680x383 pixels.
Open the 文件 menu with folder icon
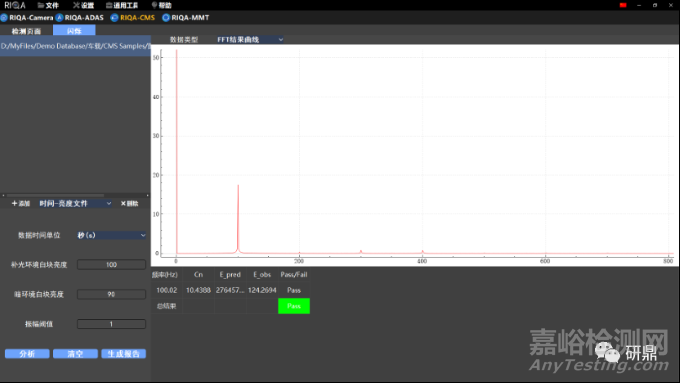coord(48,5)
